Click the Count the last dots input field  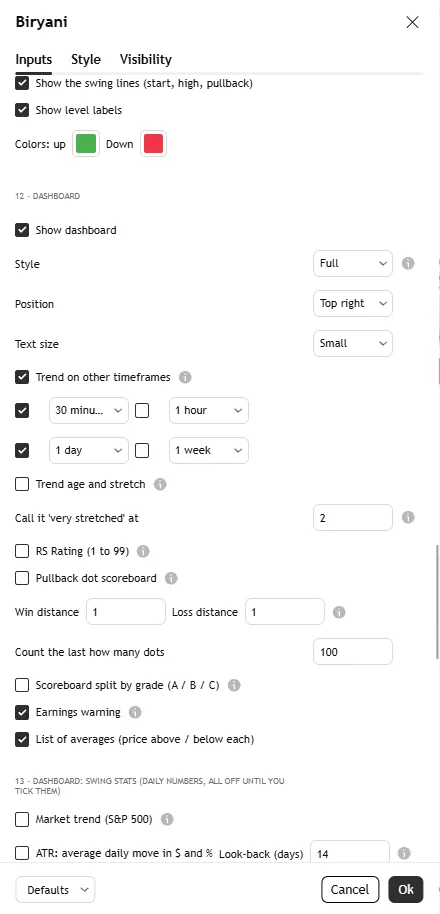(353, 652)
